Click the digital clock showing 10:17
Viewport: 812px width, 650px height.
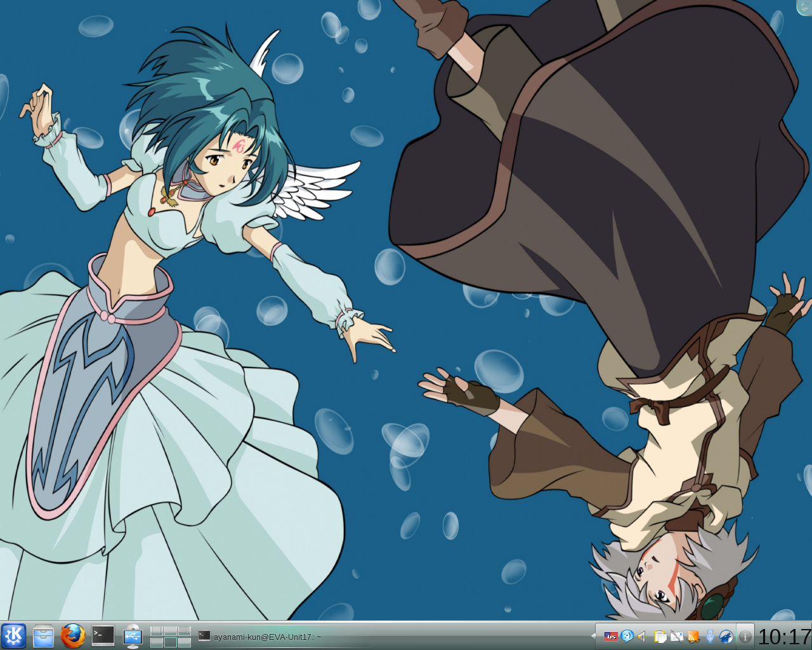pos(785,636)
